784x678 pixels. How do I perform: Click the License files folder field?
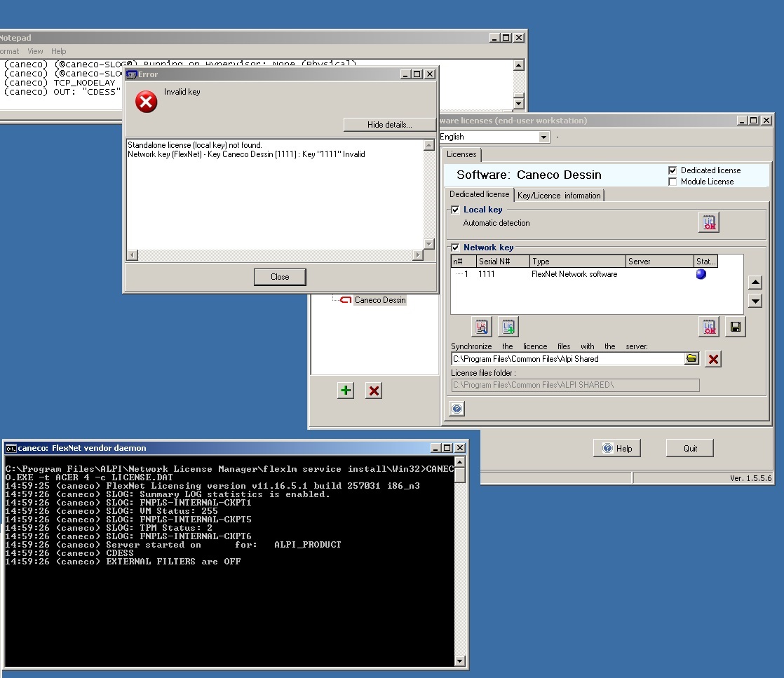[575, 385]
